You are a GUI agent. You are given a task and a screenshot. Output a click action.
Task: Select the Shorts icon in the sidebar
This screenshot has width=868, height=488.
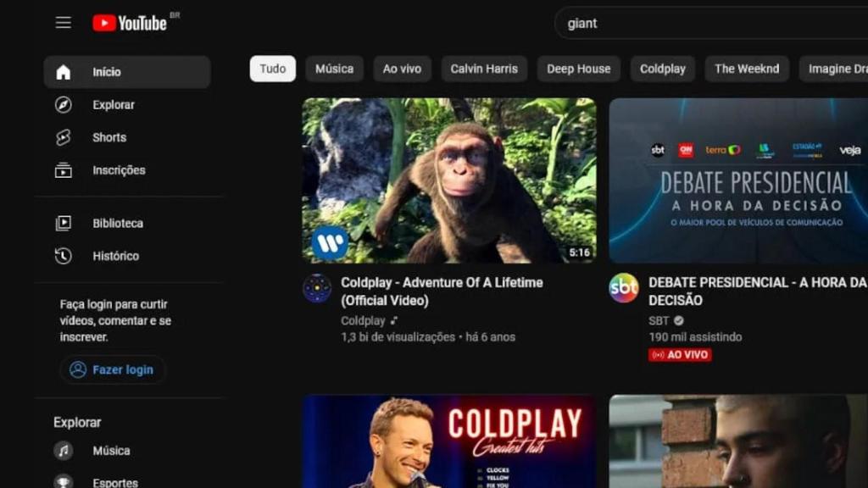64,137
